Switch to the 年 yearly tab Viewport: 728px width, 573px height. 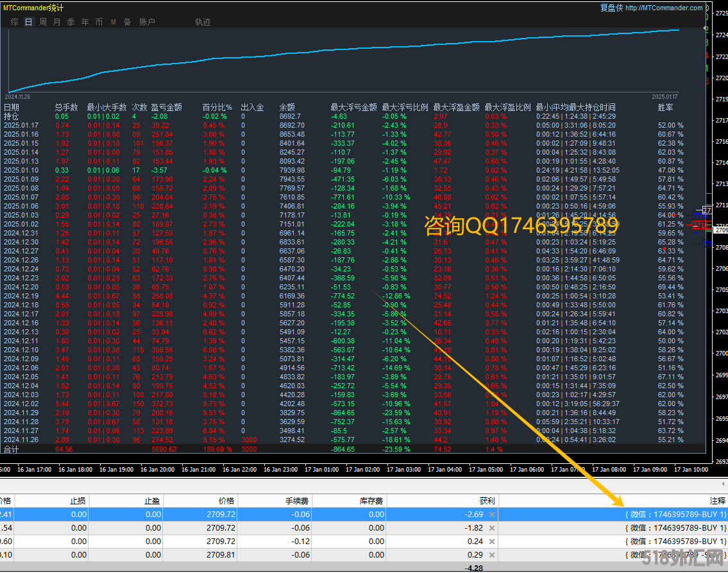click(x=85, y=22)
